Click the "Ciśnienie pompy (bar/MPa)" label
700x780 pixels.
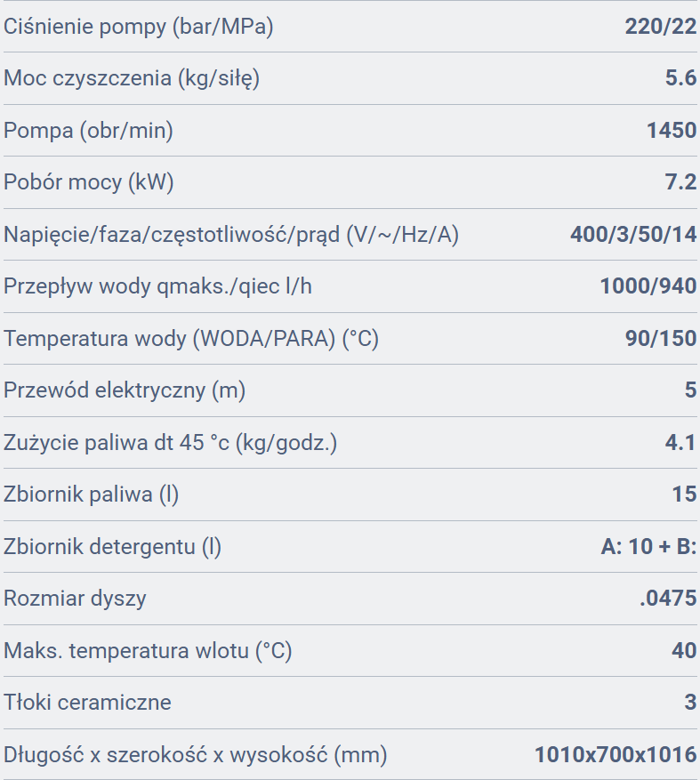coord(139,27)
